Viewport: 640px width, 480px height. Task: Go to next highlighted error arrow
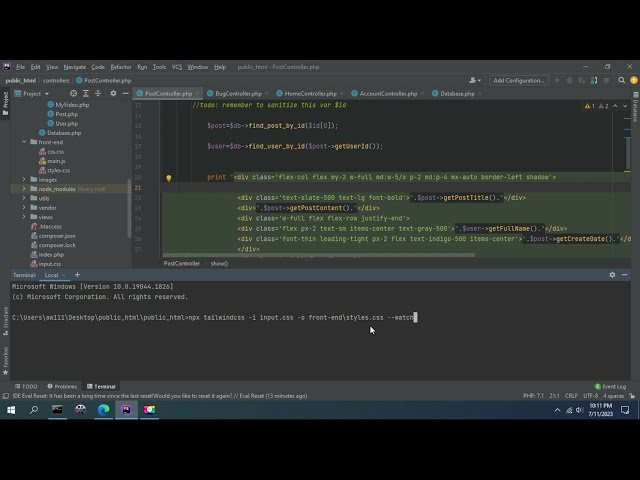625,106
